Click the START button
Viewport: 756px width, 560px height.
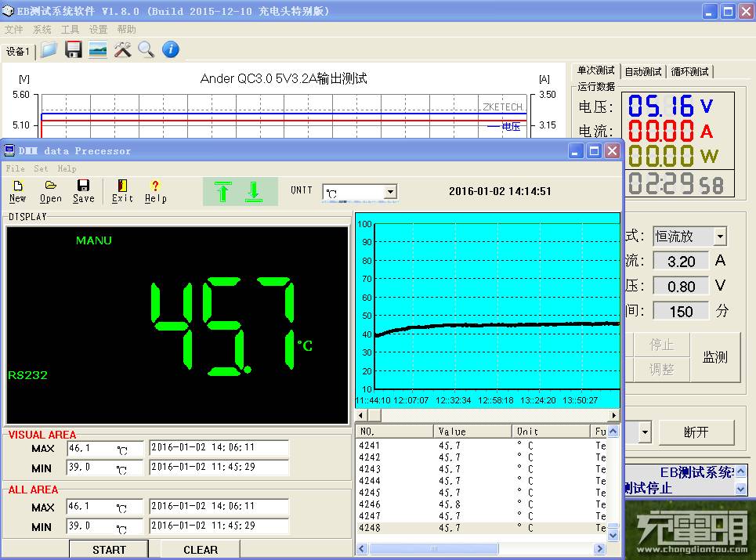point(109,550)
